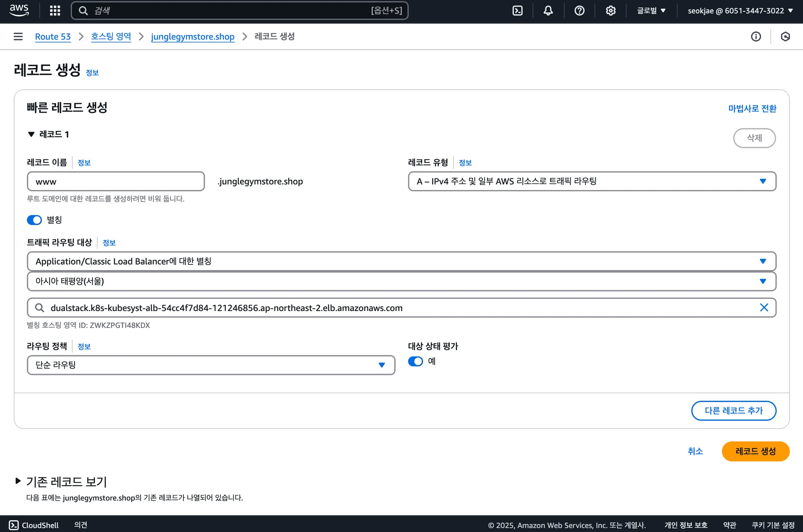Open the 아시아 태평양(서울) region dropdown
The height and width of the screenshot is (532, 803).
coord(401,281)
